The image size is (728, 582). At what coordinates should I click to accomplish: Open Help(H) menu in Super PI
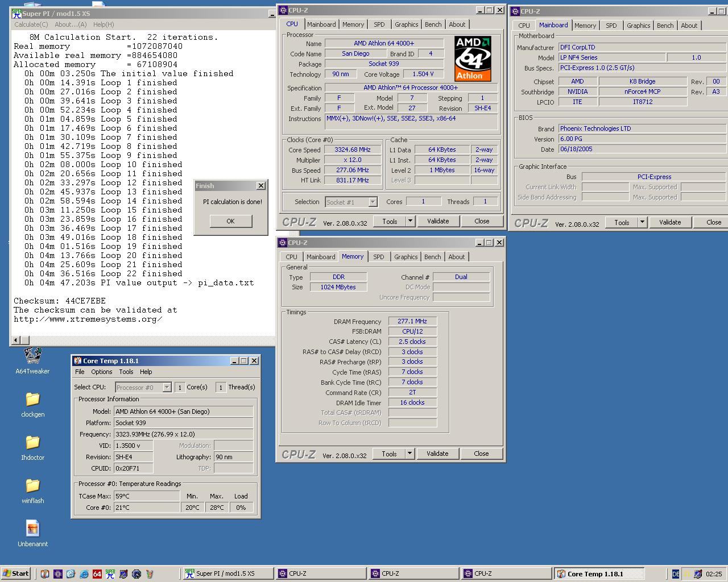click(104, 24)
